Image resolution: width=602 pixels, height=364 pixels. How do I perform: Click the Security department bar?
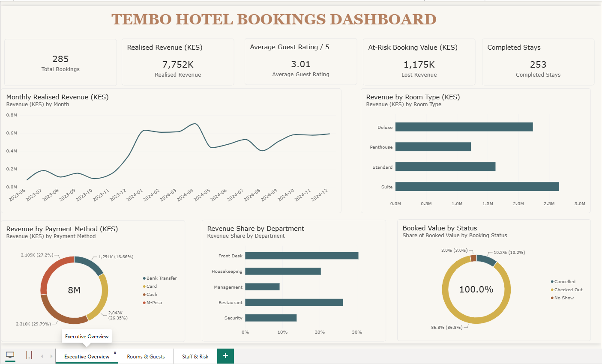tap(271, 318)
